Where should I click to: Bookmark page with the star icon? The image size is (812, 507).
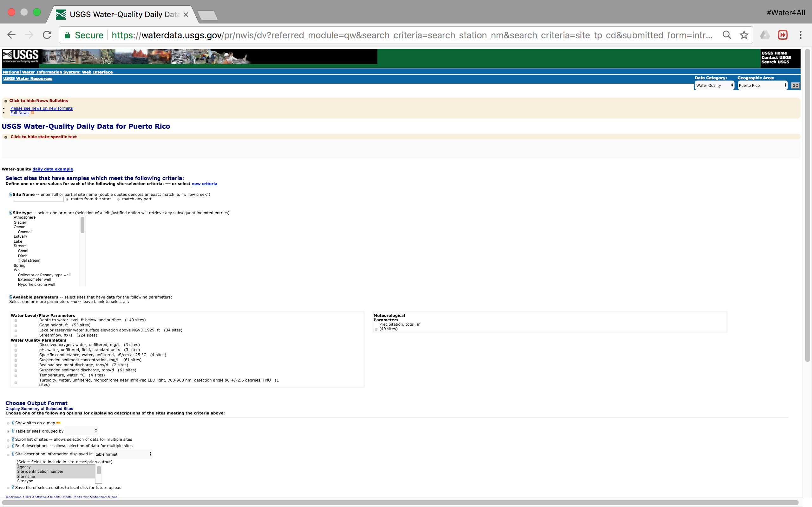click(x=744, y=35)
